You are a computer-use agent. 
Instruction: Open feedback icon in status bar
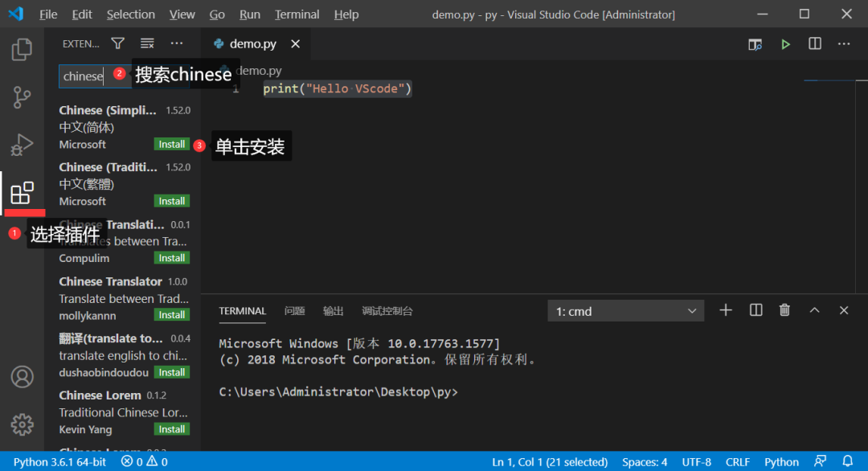pyautogui.click(x=821, y=461)
